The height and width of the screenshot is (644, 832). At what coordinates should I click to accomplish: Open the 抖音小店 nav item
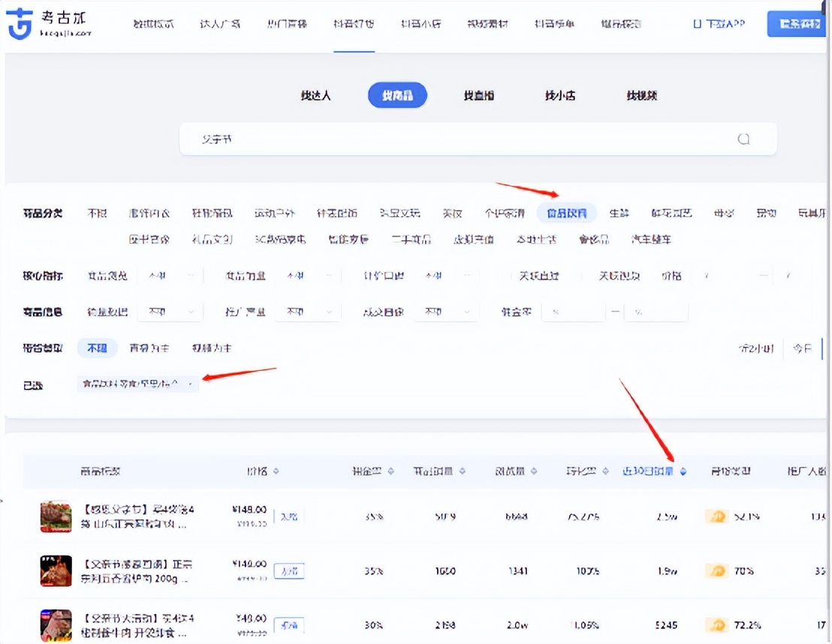coord(421,24)
